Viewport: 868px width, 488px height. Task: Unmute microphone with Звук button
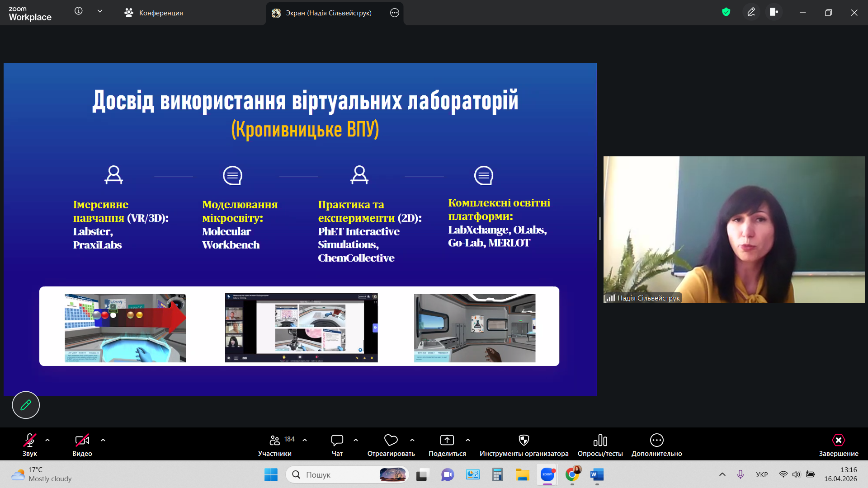(30, 445)
